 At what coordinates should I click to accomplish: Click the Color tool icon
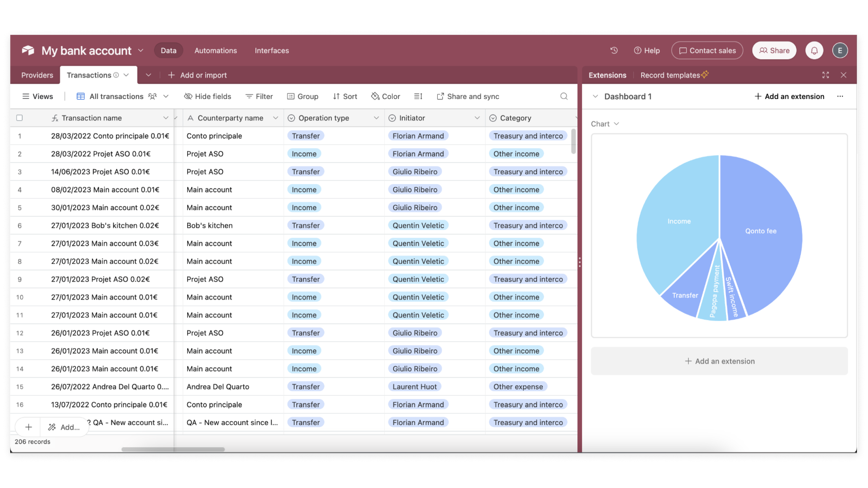point(374,97)
